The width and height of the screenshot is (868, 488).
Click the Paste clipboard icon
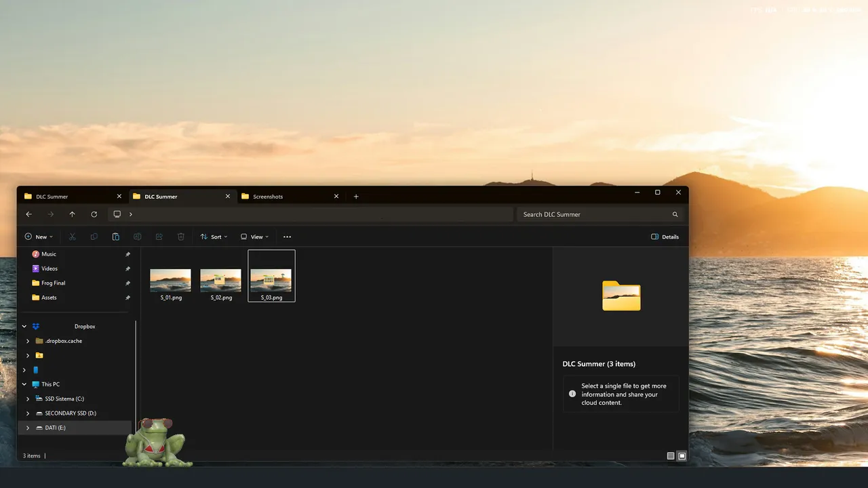click(x=116, y=237)
